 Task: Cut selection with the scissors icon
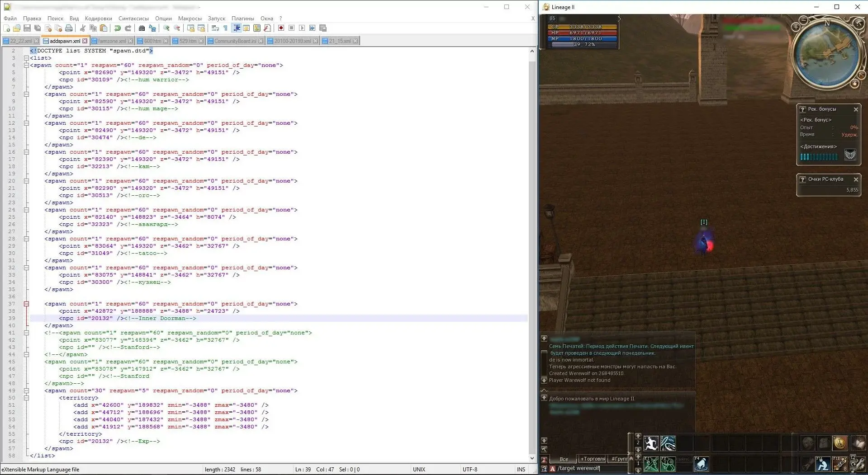pyautogui.click(x=83, y=28)
